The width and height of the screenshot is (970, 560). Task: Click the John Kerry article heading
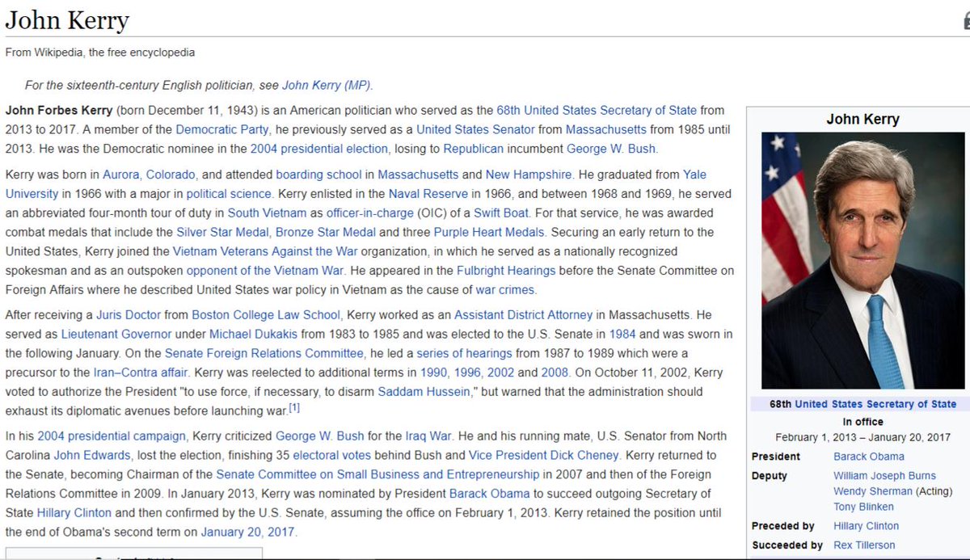[x=67, y=21]
